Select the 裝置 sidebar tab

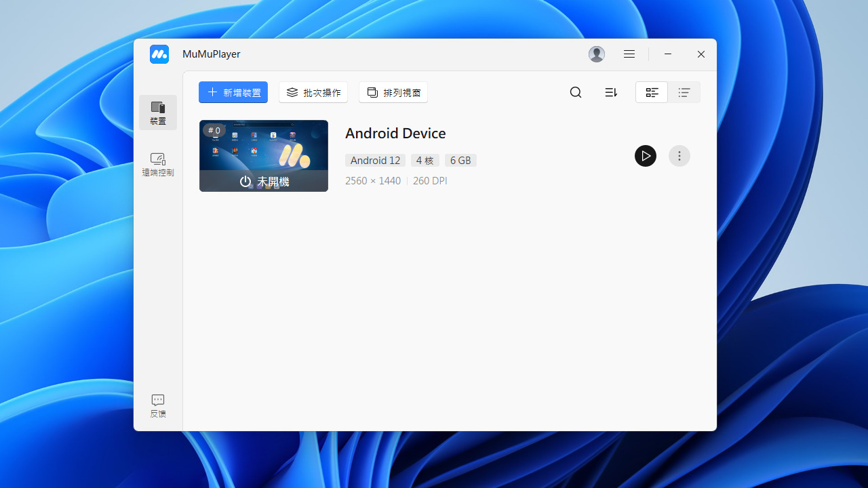pos(158,113)
